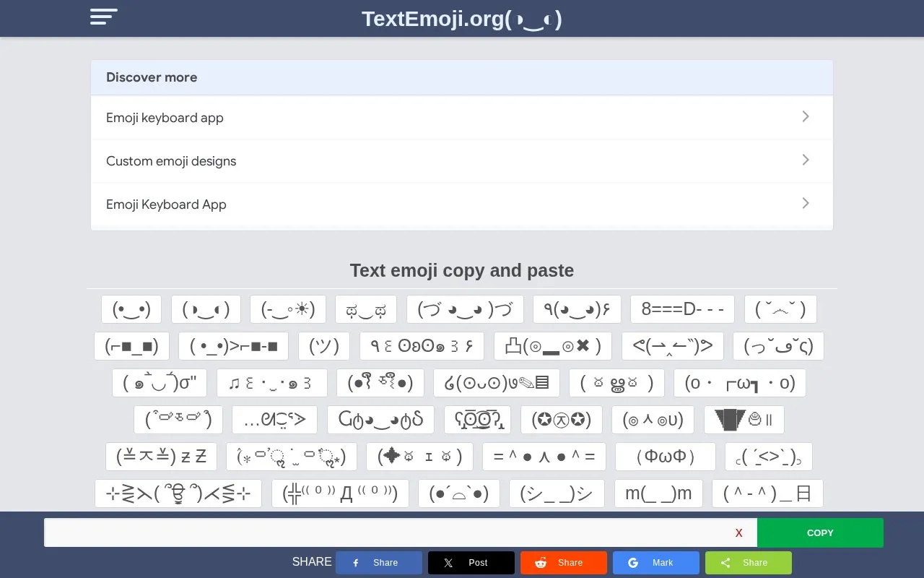Select the 8===D- - - text emoji

click(x=682, y=309)
